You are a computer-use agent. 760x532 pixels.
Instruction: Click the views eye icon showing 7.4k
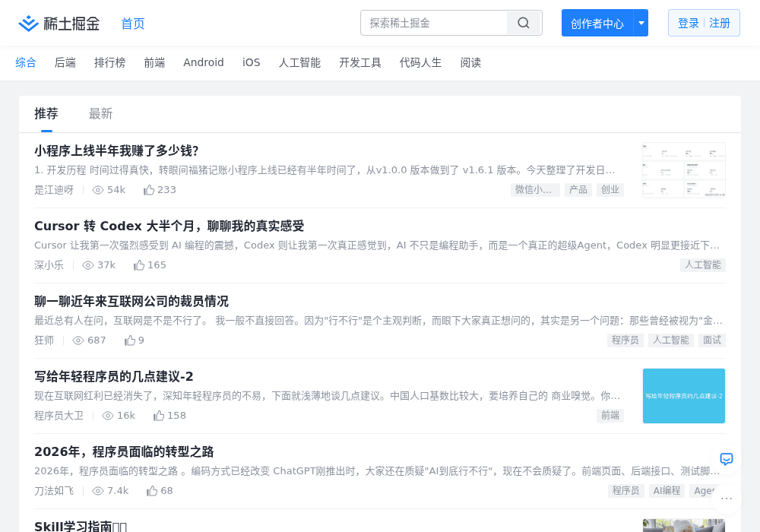coord(98,491)
